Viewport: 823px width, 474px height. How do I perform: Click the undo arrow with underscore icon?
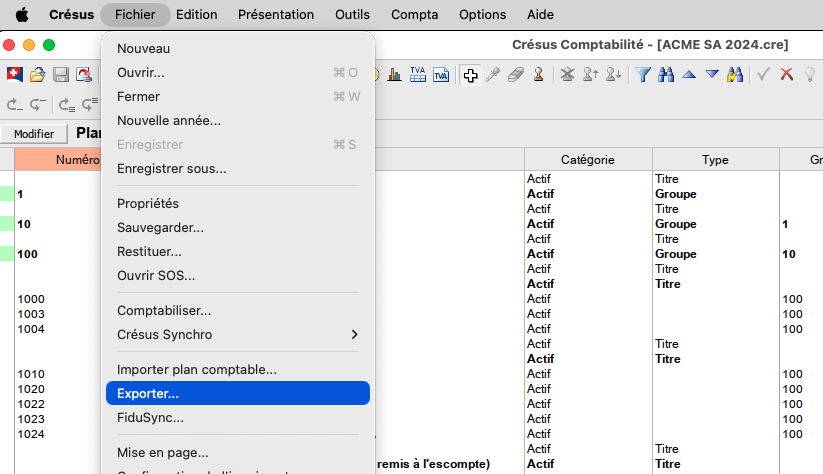pos(15,105)
